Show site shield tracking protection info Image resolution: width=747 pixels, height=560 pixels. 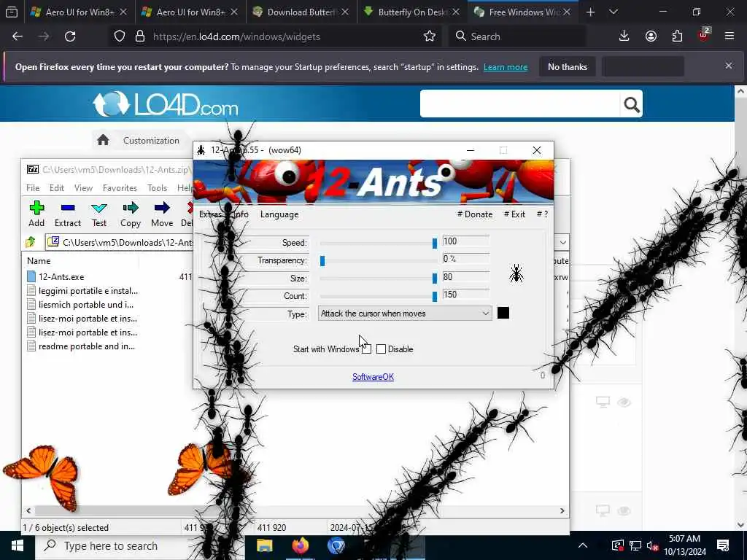[120, 36]
